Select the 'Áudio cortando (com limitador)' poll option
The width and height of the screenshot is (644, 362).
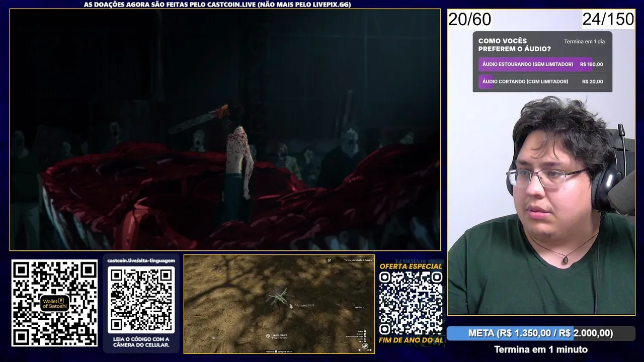542,81
